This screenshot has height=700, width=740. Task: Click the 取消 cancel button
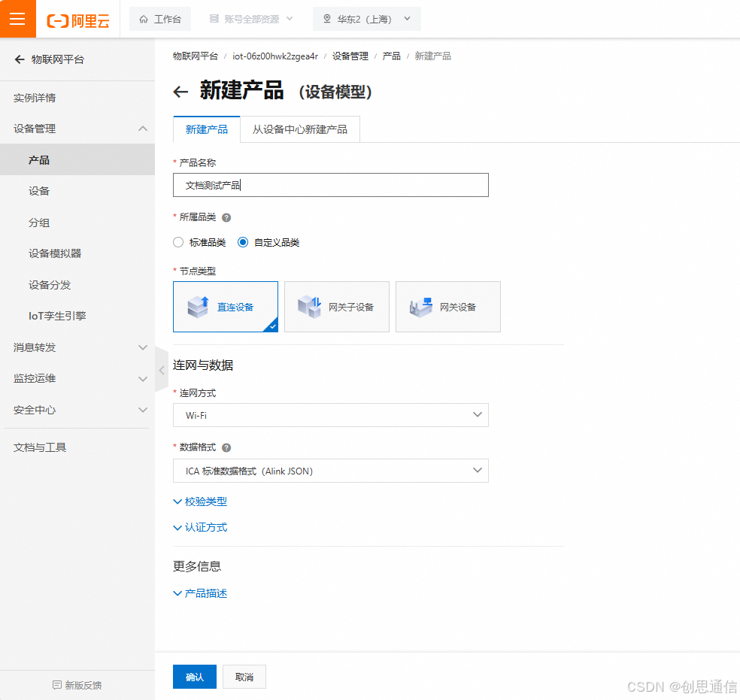[244, 677]
